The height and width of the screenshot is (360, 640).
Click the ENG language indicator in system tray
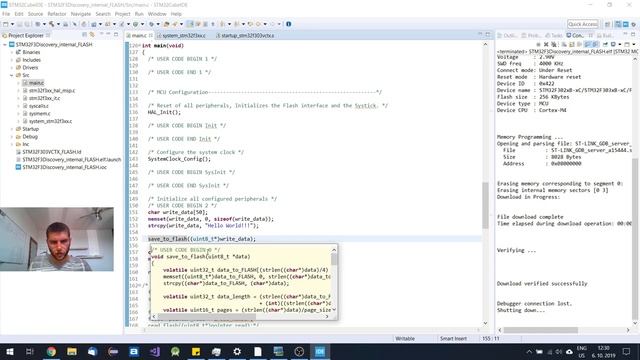coord(582,351)
